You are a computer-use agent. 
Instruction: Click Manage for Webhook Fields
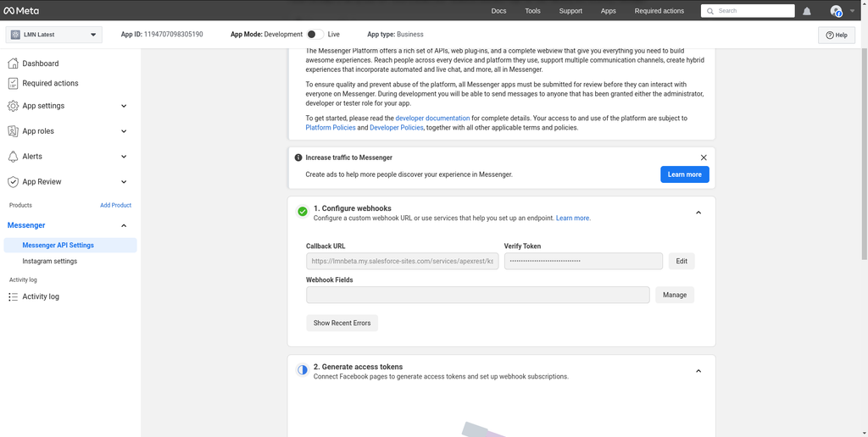point(675,295)
